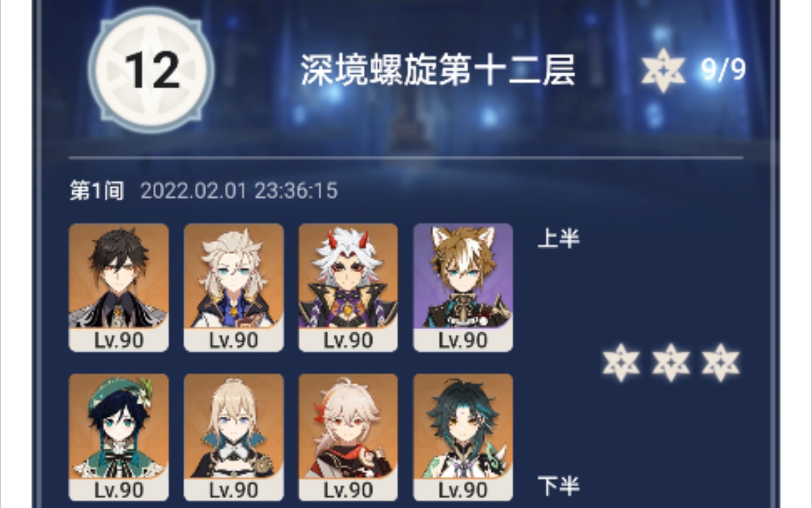Click the middle chamber star icon
Screen dimensions: 812x508
(x=671, y=363)
